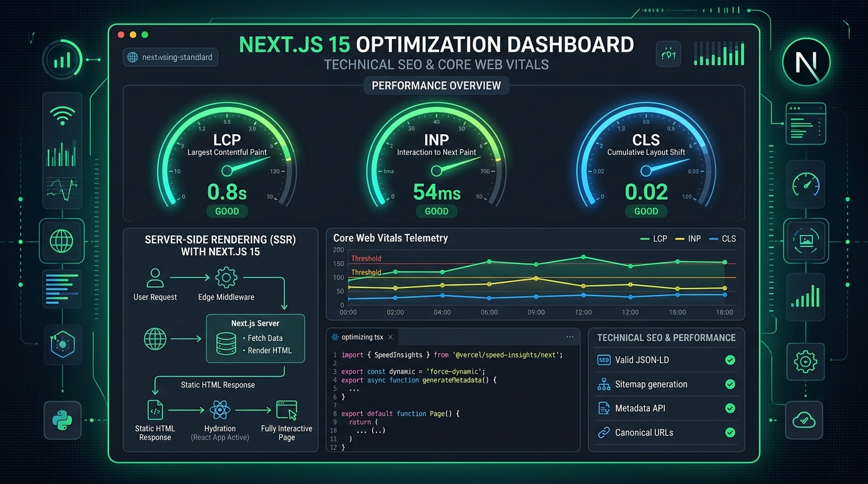Click the blue CLS gauge needle hub
868x484 pixels.
pos(645,171)
